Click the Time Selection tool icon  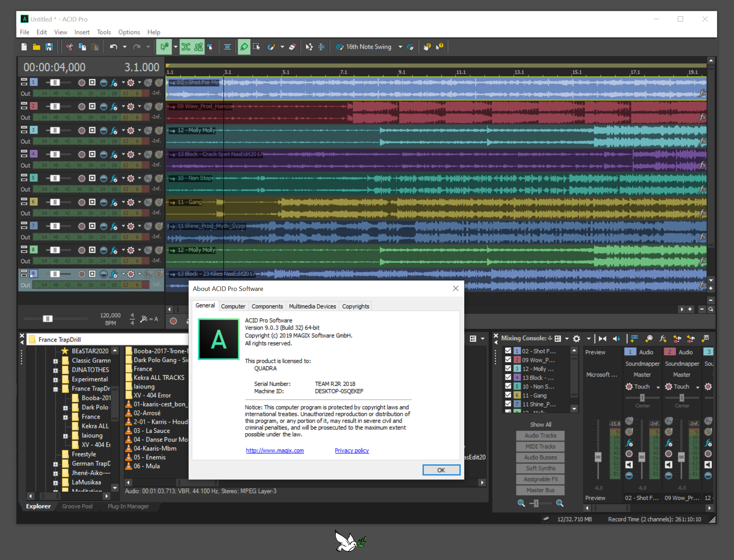coord(321,47)
